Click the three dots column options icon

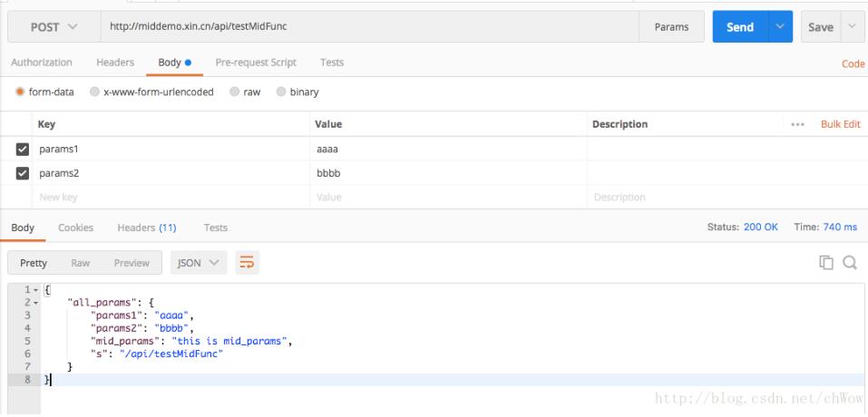pyautogui.click(x=798, y=123)
